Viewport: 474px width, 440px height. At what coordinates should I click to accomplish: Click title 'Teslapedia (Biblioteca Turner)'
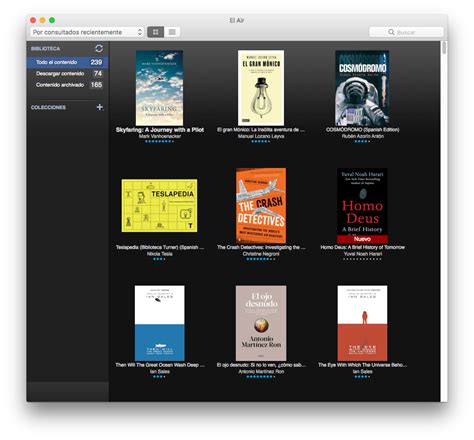pos(160,247)
